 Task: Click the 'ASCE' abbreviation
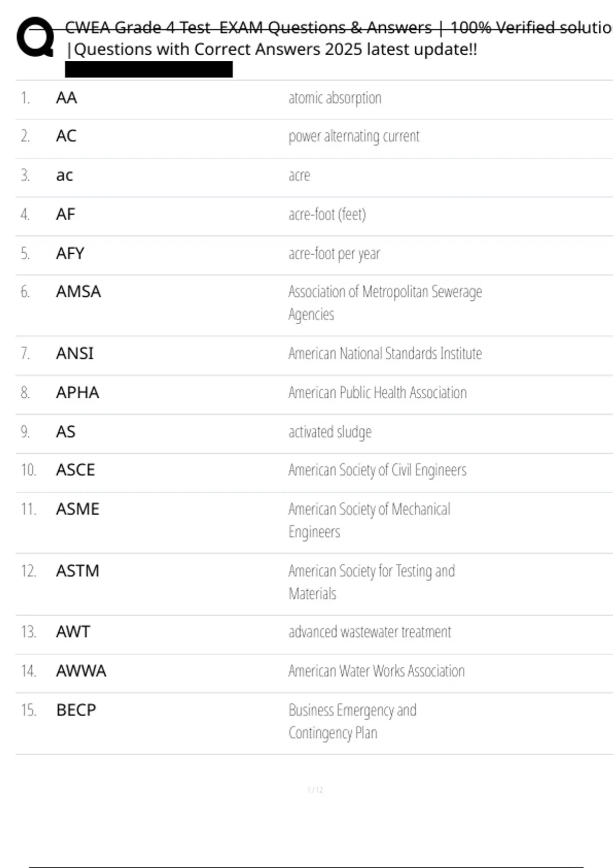pos(75,470)
